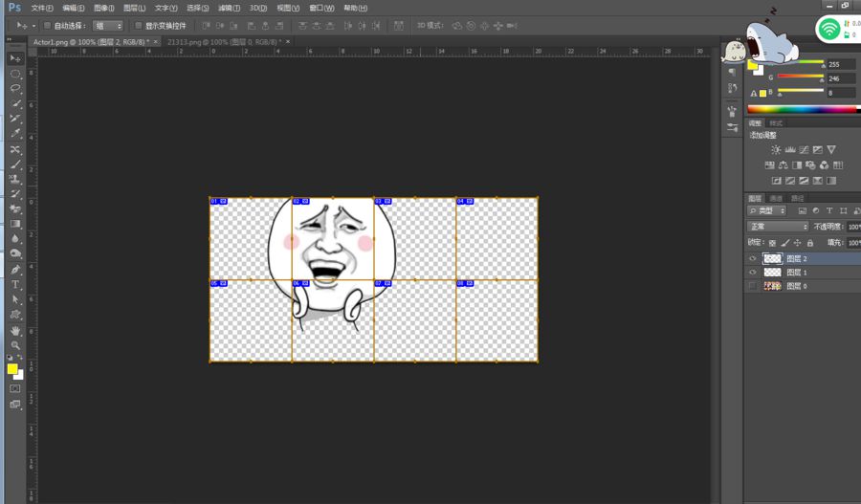Select the Path Selection tool

(14, 299)
